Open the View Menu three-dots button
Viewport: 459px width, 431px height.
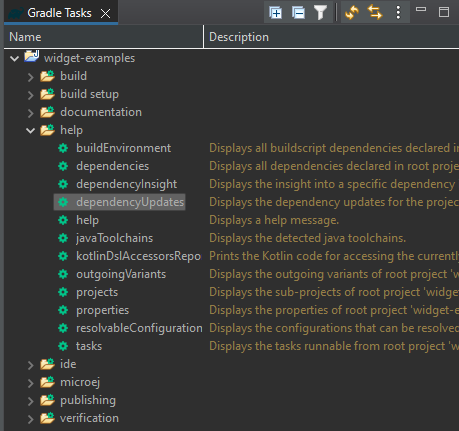tap(398, 13)
